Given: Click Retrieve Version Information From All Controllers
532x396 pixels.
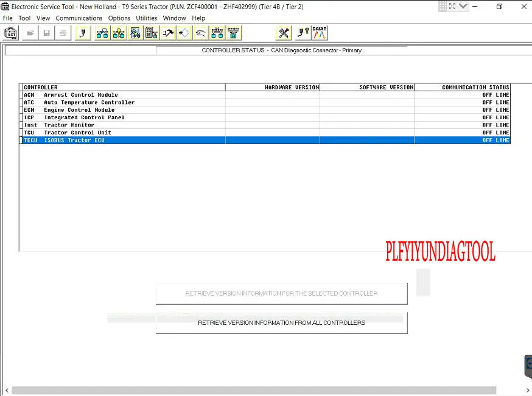Looking at the screenshot, I should [x=282, y=323].
